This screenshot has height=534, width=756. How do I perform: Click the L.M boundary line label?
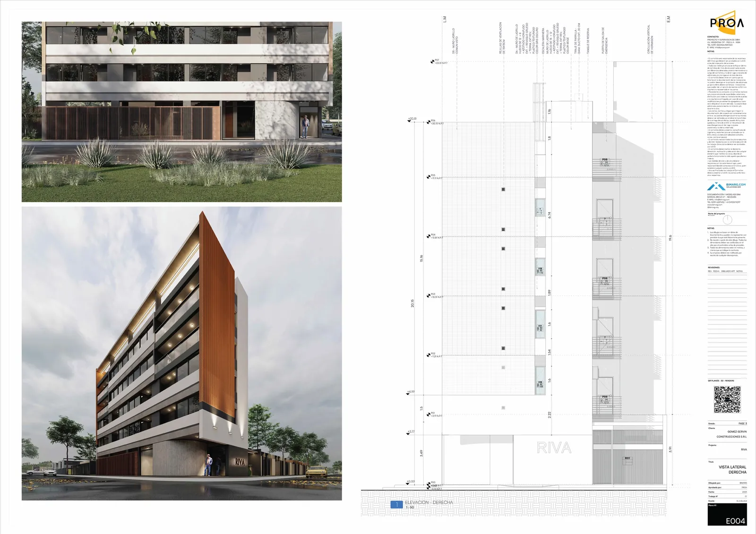tap(444, 19)
